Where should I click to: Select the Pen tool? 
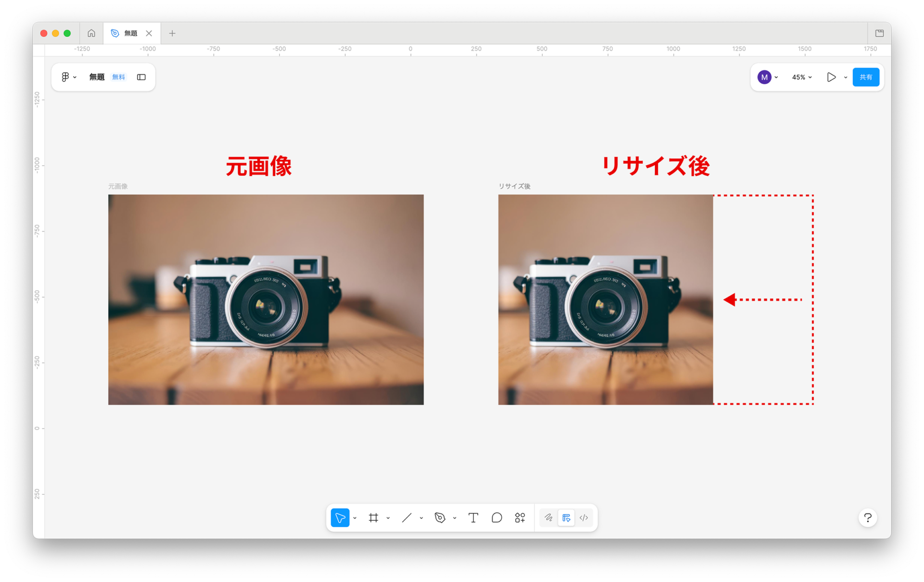(x=440, y=517)
